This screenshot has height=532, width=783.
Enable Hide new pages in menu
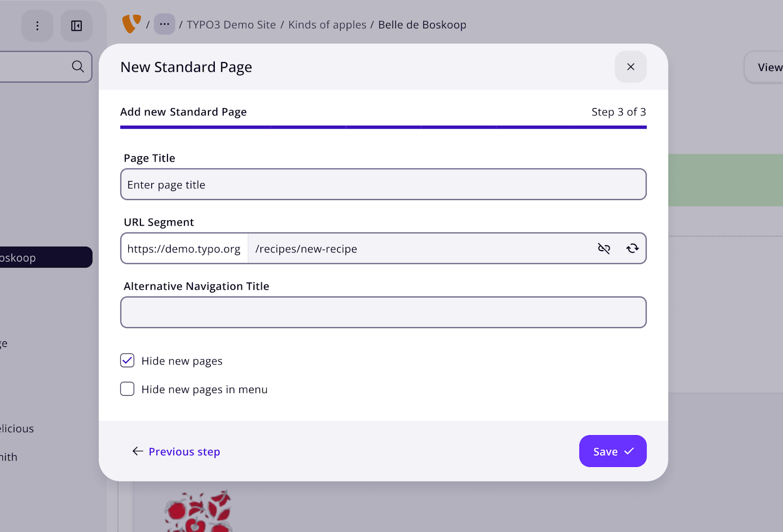127,389
